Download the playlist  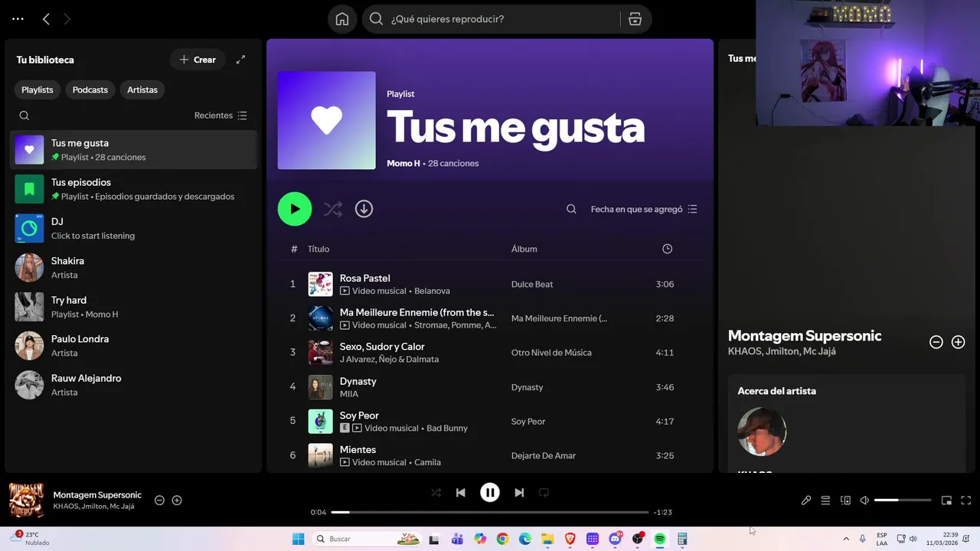(364, 209)
